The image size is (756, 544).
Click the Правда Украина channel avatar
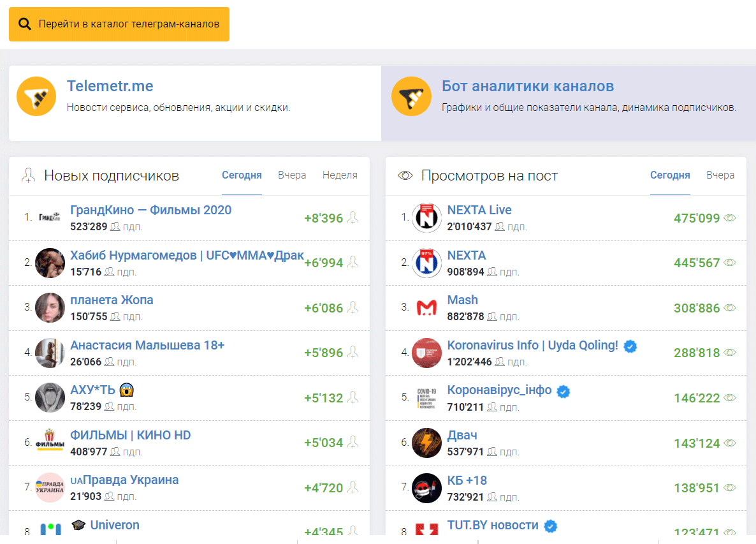pos(50,488)
